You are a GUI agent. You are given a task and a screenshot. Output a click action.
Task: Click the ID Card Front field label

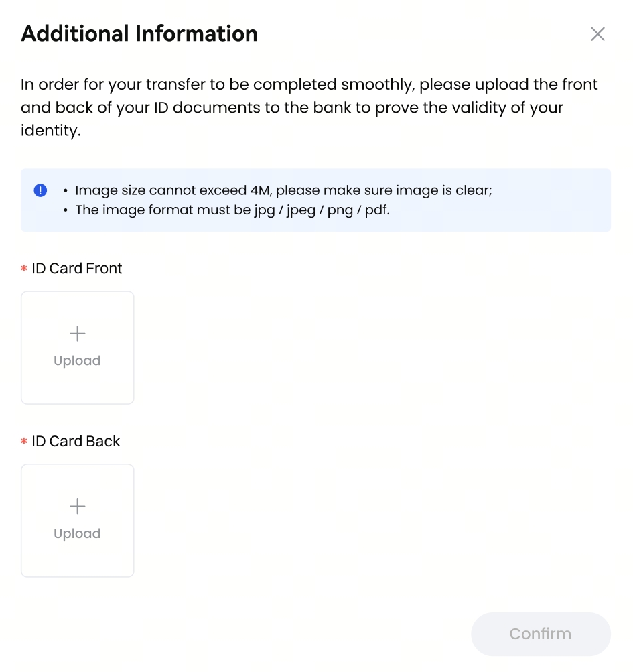(77, 268)
